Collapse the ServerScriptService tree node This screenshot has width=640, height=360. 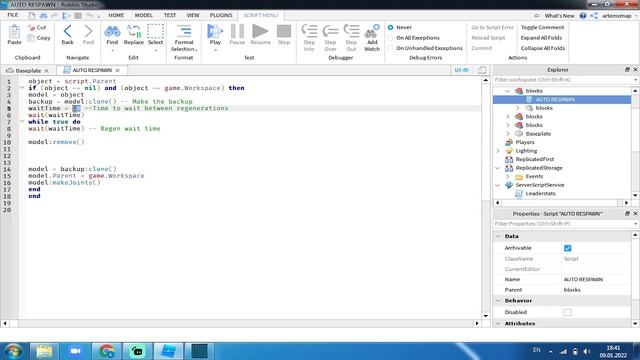pos(498,185)
